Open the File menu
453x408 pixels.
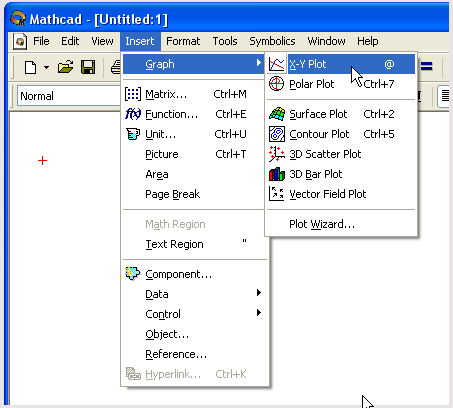[41, 41]
